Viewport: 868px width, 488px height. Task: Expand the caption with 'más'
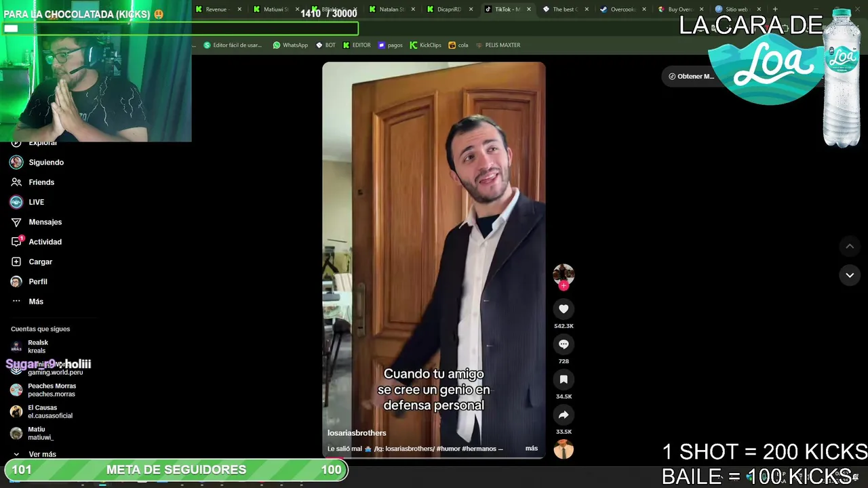[532, 448]
